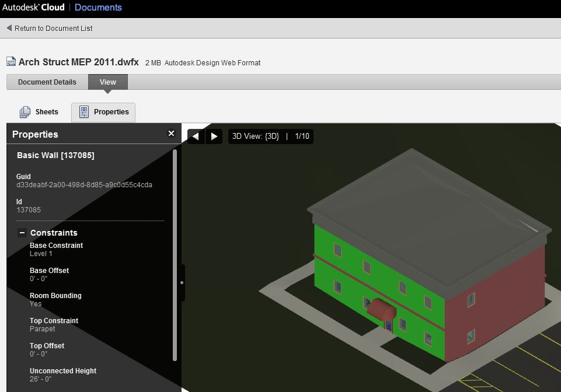
Task: Select the Basic Wall [137085] heading
Action: pyautogui.click(x=55, y=155)
